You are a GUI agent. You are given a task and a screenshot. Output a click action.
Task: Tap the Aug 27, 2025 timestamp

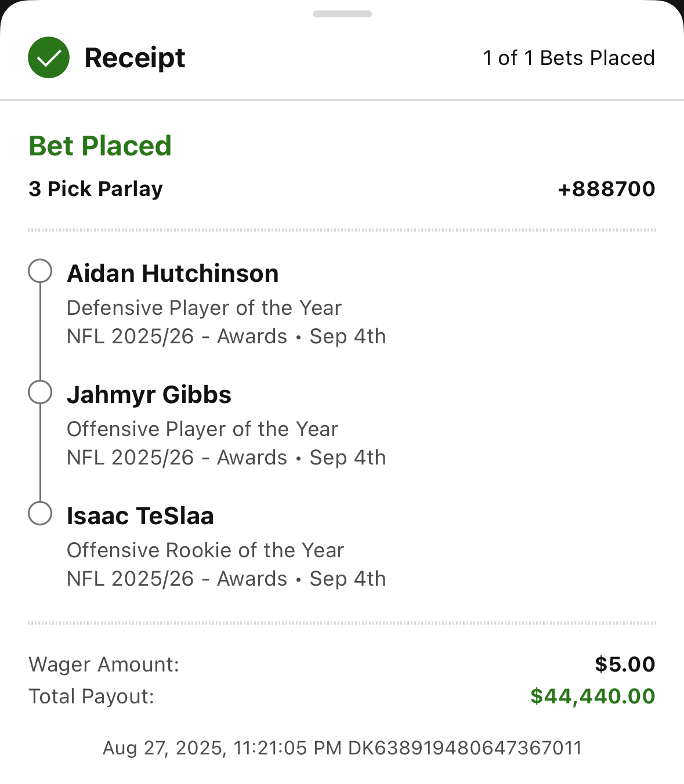click(x=222, y=747)
